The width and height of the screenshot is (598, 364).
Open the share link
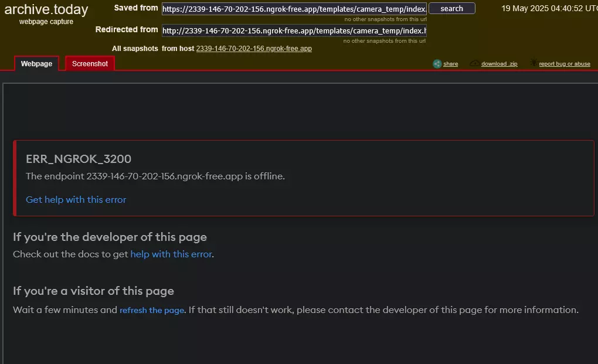(x=450, y=64)
